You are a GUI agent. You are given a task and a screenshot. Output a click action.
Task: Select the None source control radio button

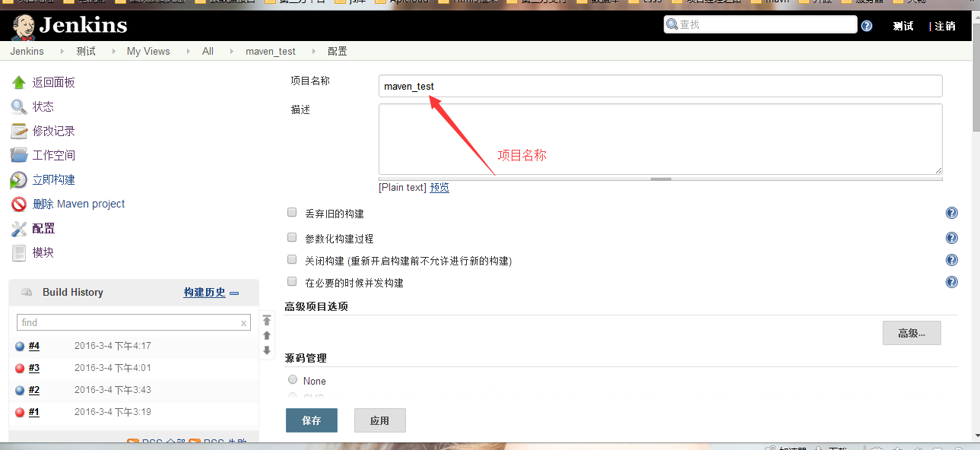pos(293,379)
